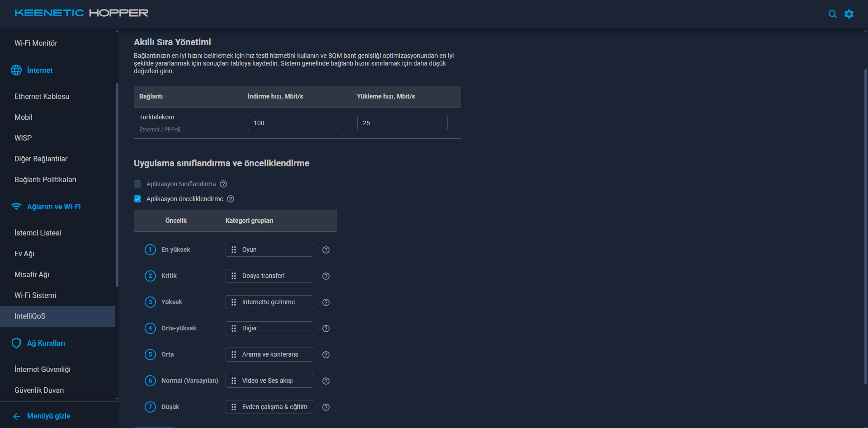This screenshot has width=868, height=428.
Task: Click the Orta-yüksek priority label
Action: (179, 329)
